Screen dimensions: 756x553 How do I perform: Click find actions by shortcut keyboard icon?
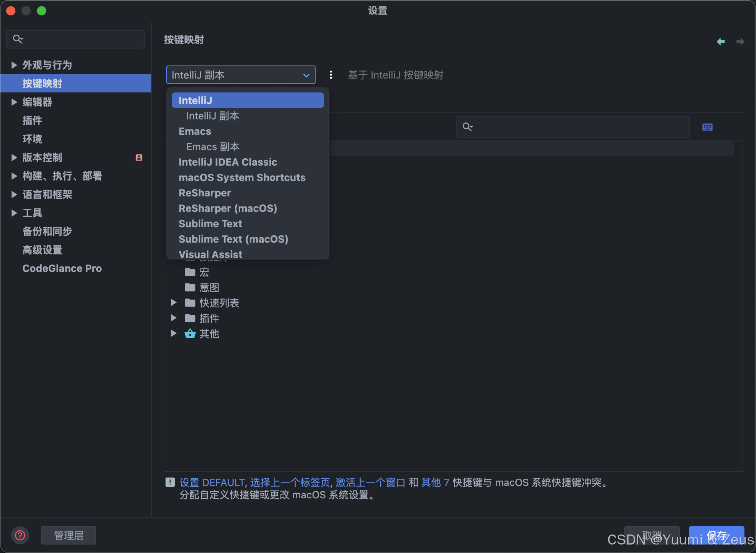pyautogui.click(x=707, y=127)
